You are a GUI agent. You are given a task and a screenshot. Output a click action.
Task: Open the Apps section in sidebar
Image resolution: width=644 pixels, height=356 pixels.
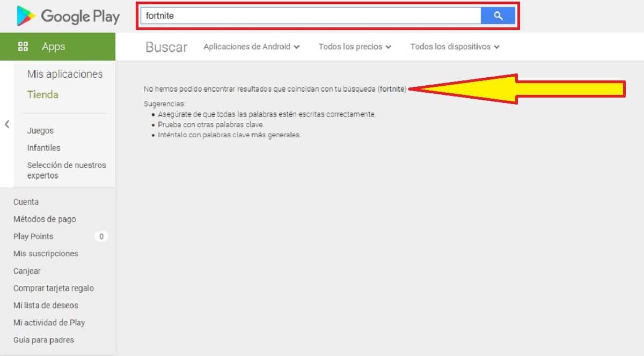pyautogui.click(x=57, y=47)
